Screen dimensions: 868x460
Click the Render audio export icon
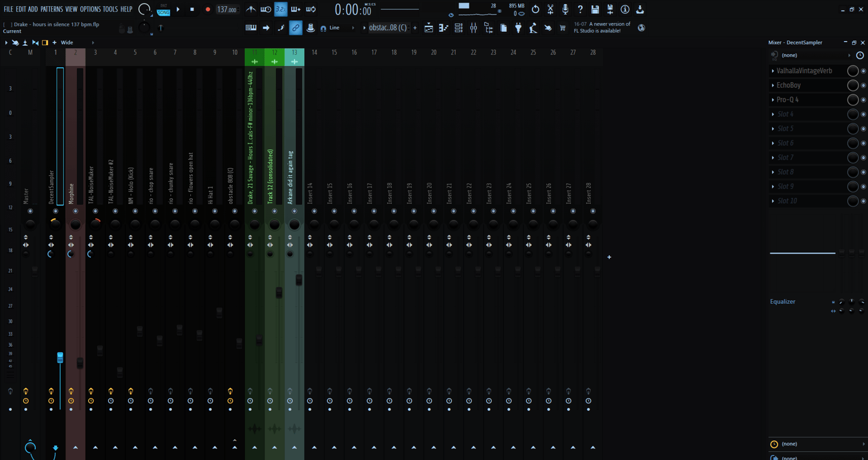[x=610, y=9]
